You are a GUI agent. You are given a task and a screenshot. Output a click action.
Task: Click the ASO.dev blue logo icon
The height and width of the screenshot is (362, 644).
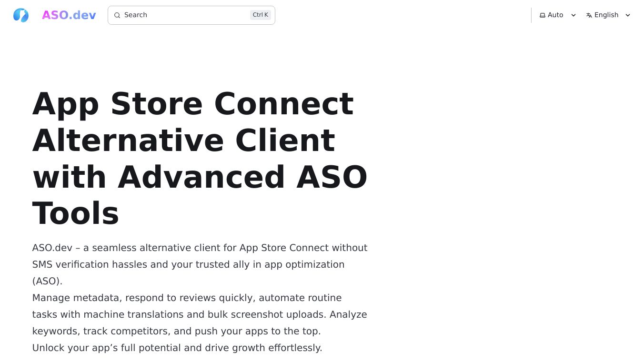point(21,15)
